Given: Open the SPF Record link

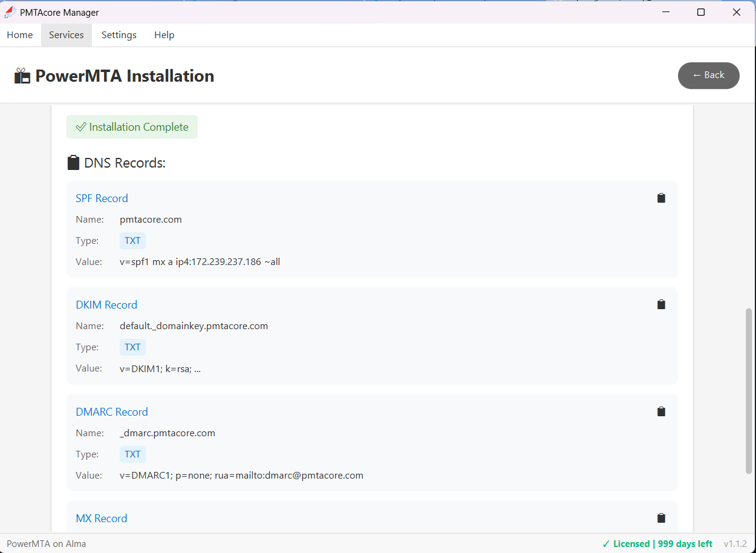Looking at the screenshot, I should pos(102,198).
